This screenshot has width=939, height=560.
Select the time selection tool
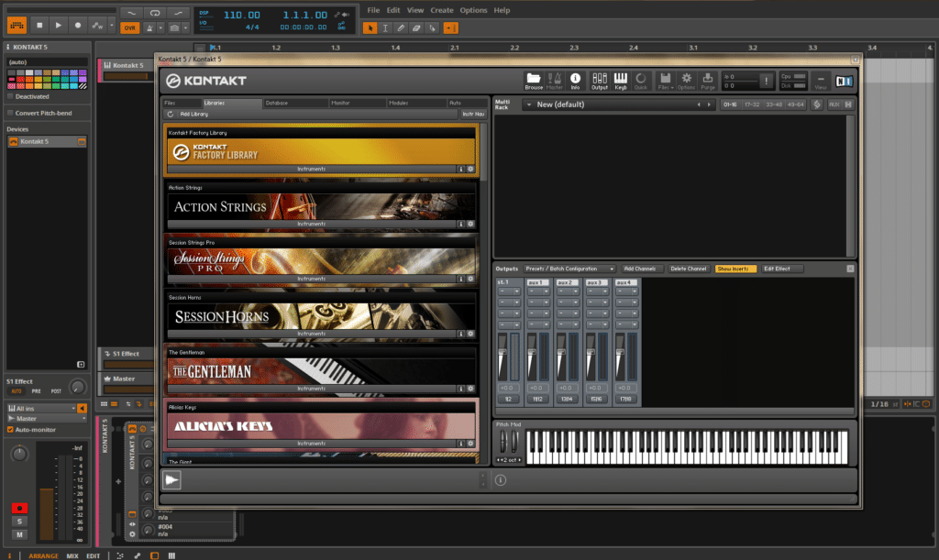click(386, 27)
